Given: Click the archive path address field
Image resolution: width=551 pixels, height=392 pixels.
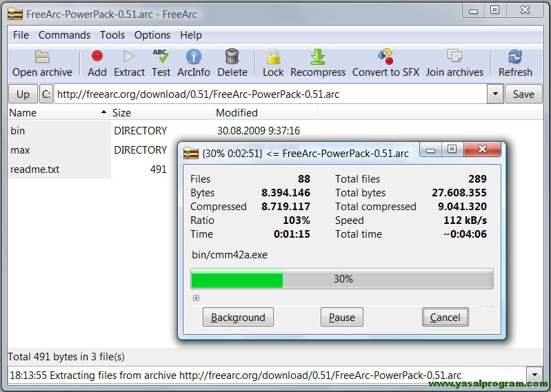Looking at the screenshot, I should [x=269, y=94].
